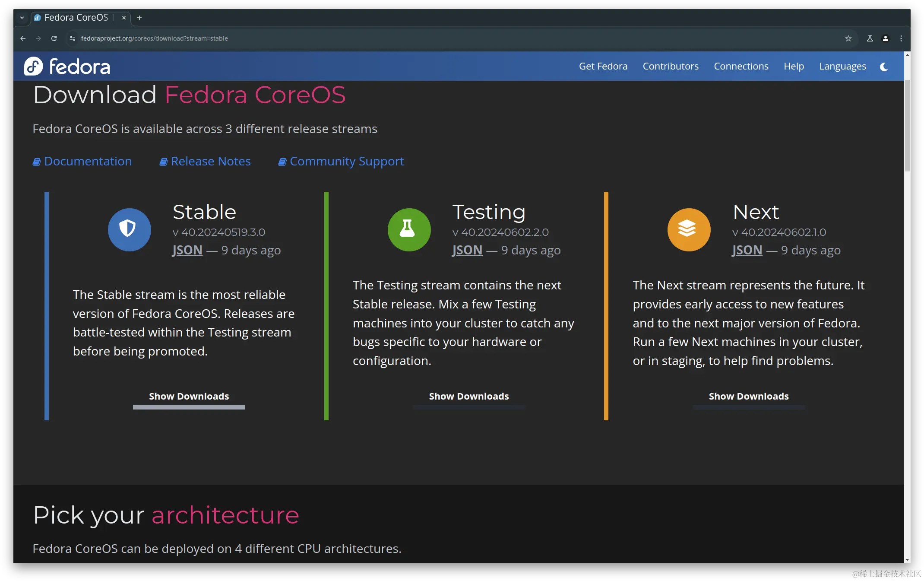
Task: Select the Testing version text v 40.20240602.2.0
Action: tap(500, 232)
